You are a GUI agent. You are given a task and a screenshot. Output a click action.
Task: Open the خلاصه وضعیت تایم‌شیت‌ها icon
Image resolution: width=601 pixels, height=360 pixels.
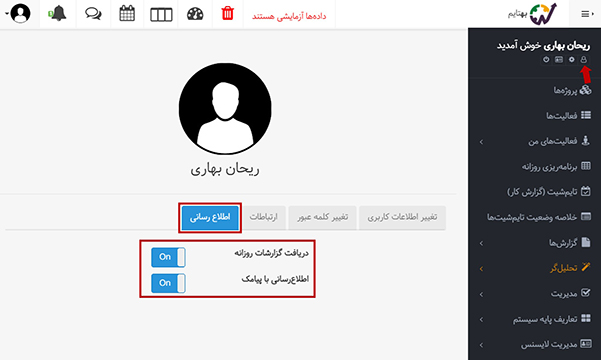pos(586,217)
